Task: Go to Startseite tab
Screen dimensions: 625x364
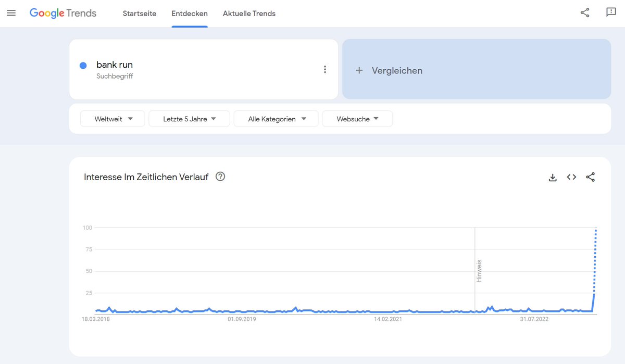Action: coord(140,14)
